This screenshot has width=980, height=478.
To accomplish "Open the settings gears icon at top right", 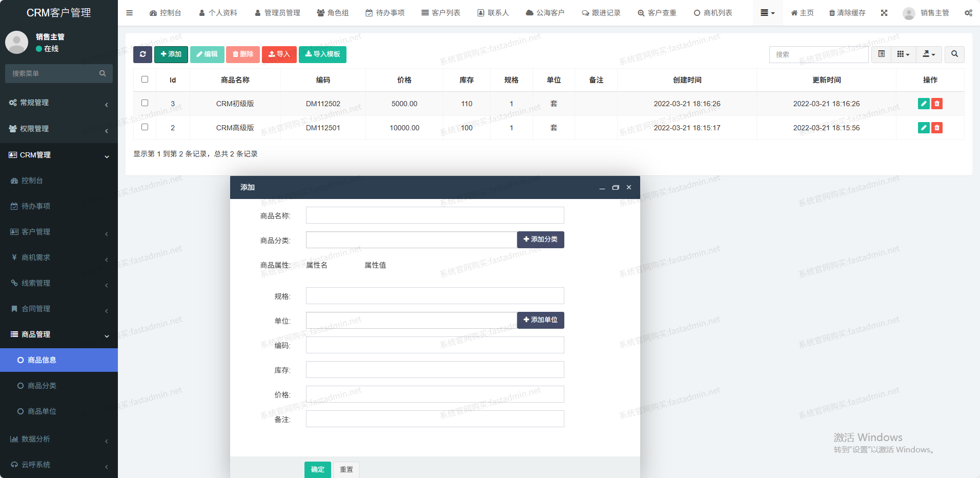I will pyautogui.click(x=968, y=13).
